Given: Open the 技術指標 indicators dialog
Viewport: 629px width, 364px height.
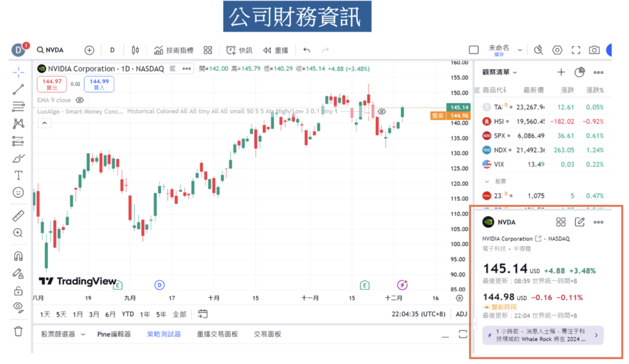Looking at the screenshot, I should (x=174, y=50).
